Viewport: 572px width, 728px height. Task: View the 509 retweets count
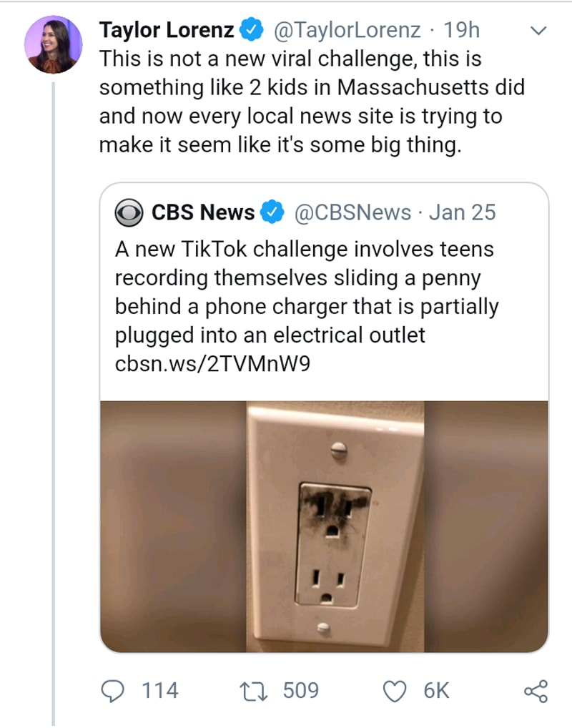[x=301, y=690]
